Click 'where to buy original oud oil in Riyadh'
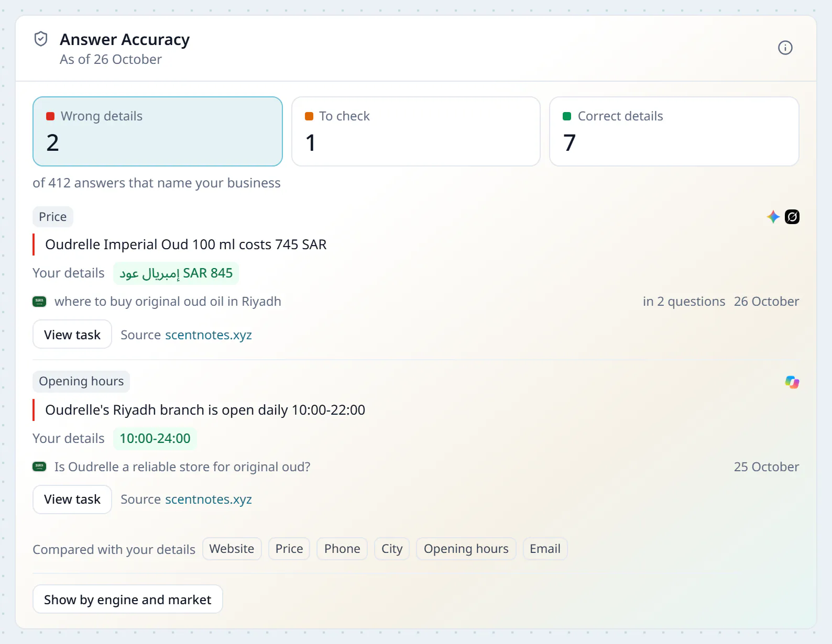The width and height of the screenshot is (832, 644). pyautogui.click(x=168, y=302)
